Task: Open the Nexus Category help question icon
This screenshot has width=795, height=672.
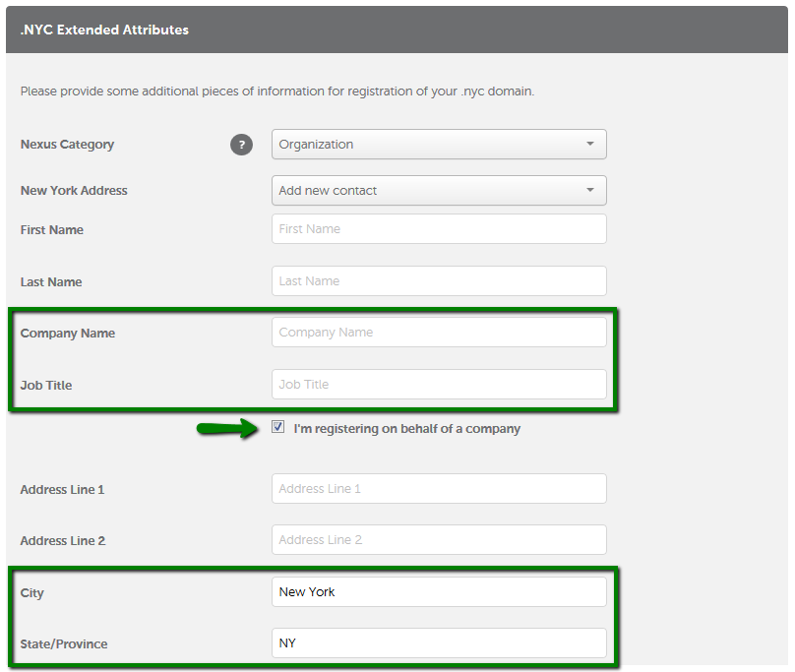Action: point(241,145)
